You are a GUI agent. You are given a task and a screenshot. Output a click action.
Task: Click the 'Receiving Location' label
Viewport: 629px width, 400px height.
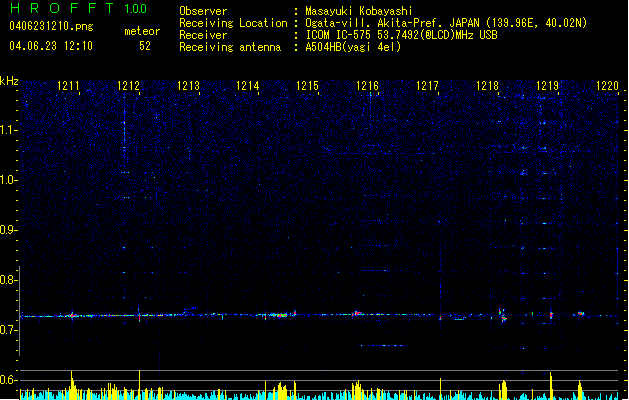click(x=233, y=23)
